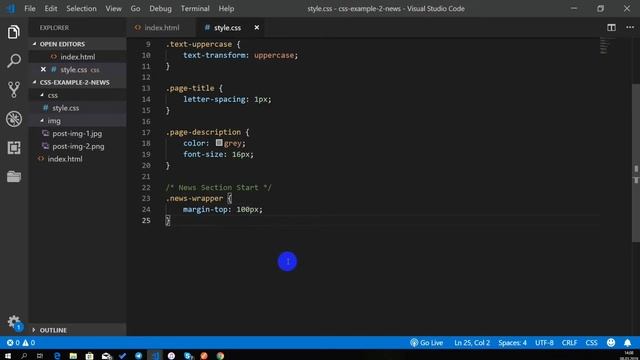Change language mode via CSS
Image resolution: width=640 pixels, height=360 pixels.
pyautogui.click(x=591, y=343)
